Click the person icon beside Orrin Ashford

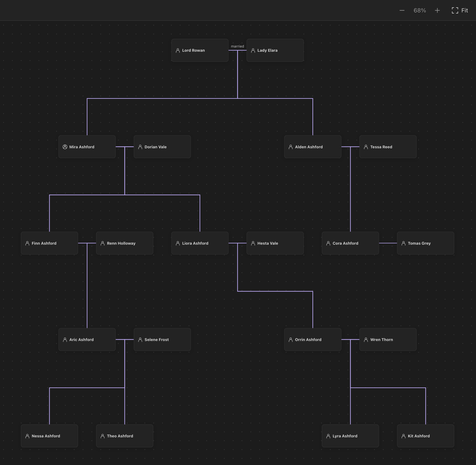tap(291, 340)
